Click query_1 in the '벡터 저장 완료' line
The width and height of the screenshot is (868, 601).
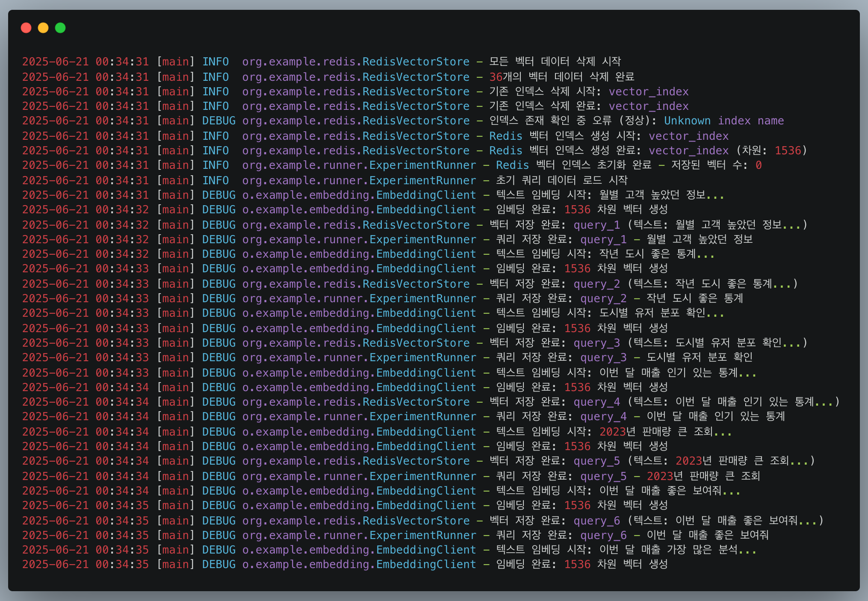[x=596, y=225]
